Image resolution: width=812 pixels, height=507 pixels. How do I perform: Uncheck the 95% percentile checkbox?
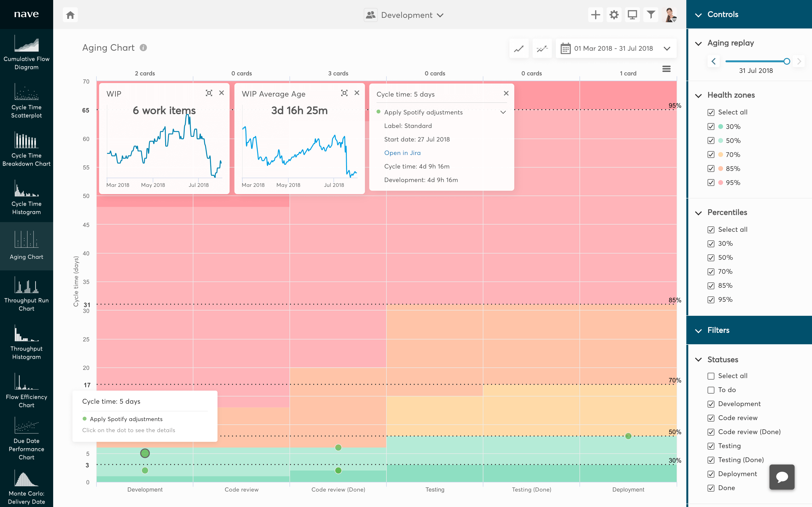(711, 300)
